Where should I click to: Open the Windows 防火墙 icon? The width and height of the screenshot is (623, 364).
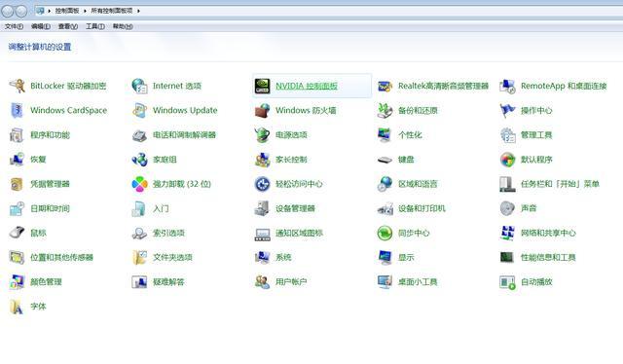[x=262, y=111]
